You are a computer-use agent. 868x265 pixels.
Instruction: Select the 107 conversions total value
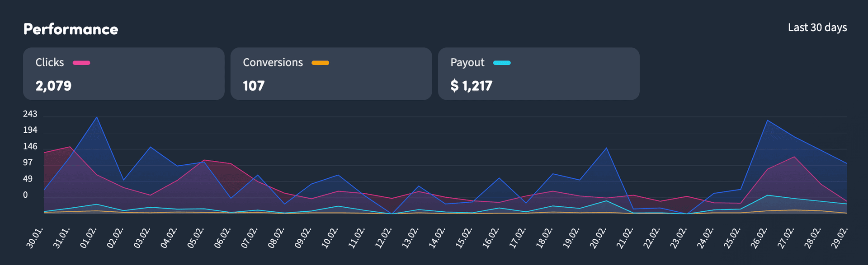(254, 86)
